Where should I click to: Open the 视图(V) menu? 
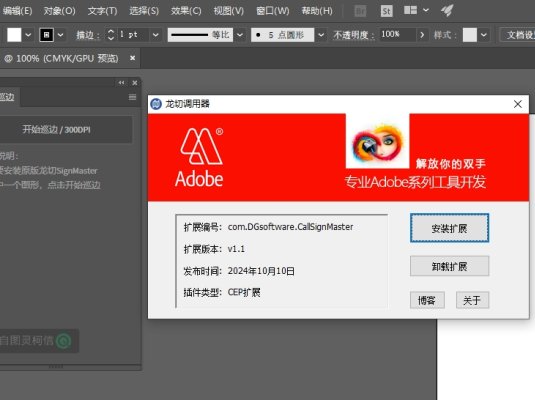pyautogui.click(x=229, y=11)
